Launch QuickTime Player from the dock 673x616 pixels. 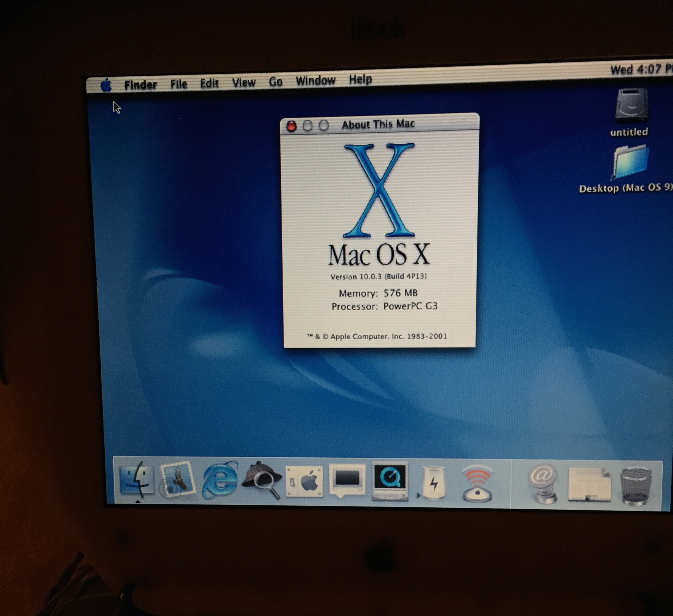coord(390,481)
